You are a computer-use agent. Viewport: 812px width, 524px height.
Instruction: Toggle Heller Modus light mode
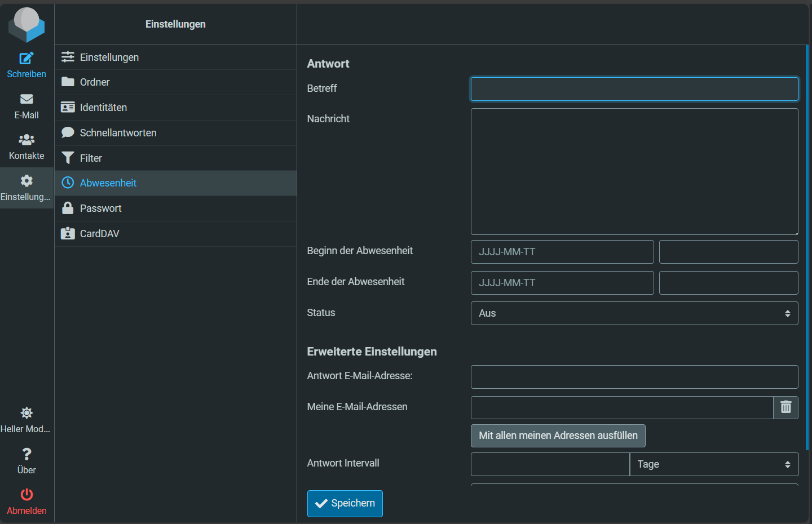coord(27,414)
